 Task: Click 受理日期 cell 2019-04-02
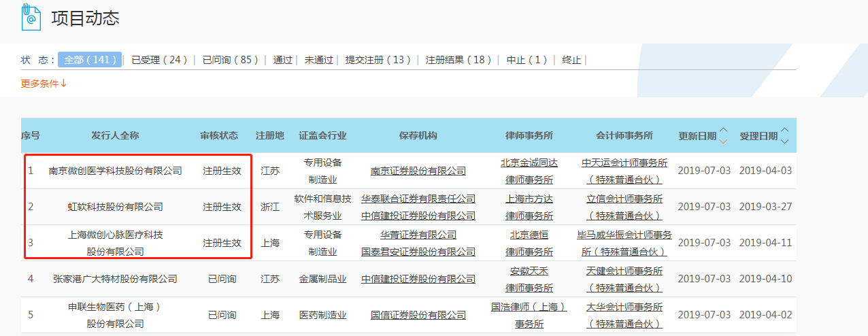[x=766, y=315]
